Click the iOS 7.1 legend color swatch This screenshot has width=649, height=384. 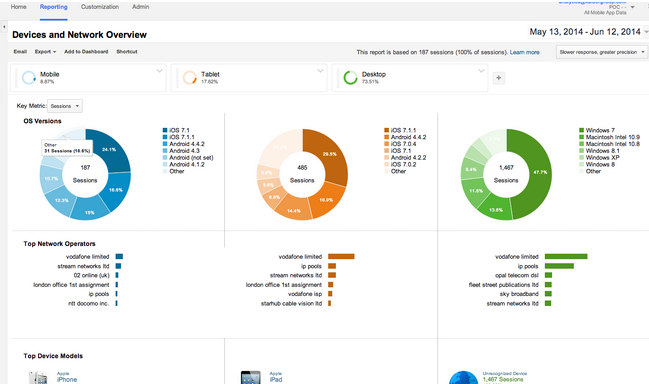[x=165, y=130]
